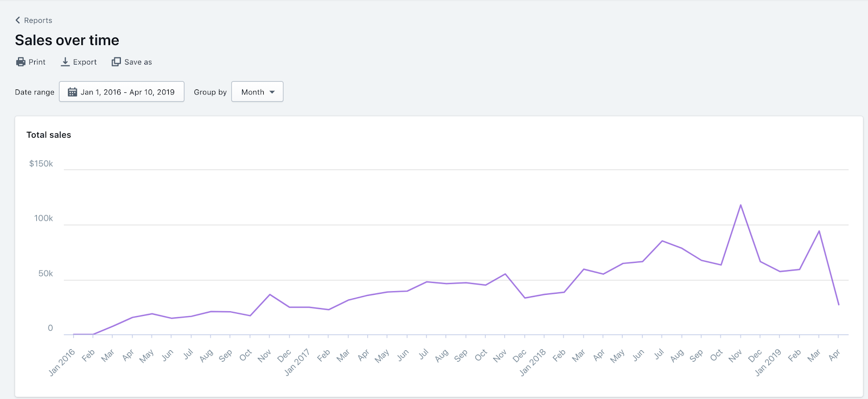Click the Export download icon

coord(65,62)
